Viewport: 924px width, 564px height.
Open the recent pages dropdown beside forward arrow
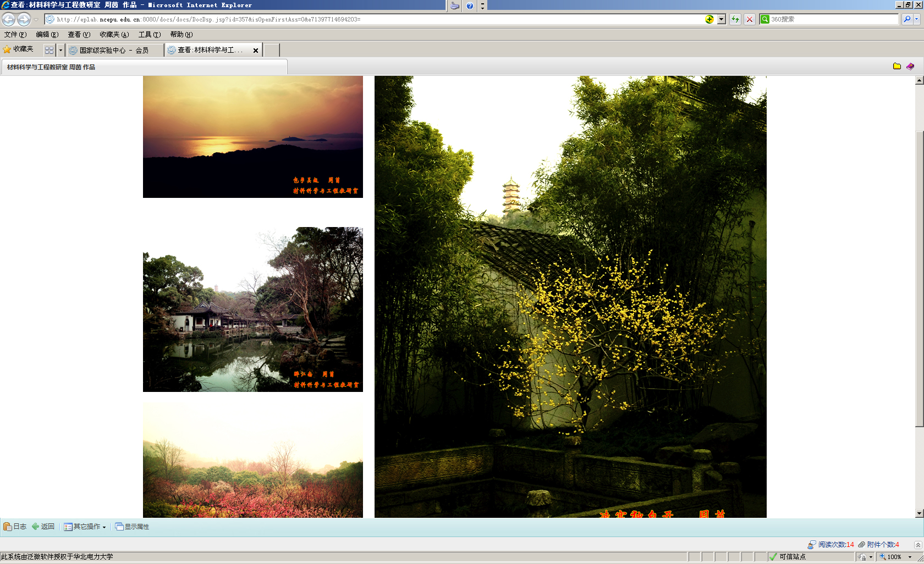tap(36, 19)
